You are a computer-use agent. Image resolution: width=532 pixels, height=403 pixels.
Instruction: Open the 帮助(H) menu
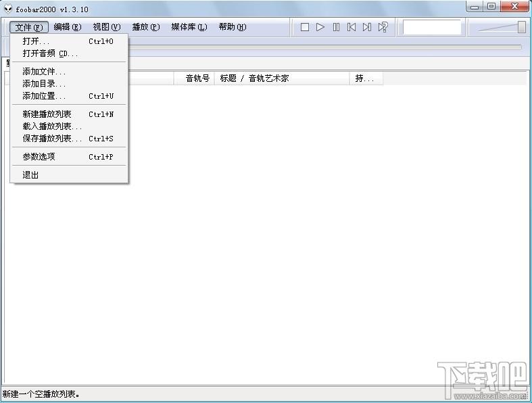tap(233, 27)
